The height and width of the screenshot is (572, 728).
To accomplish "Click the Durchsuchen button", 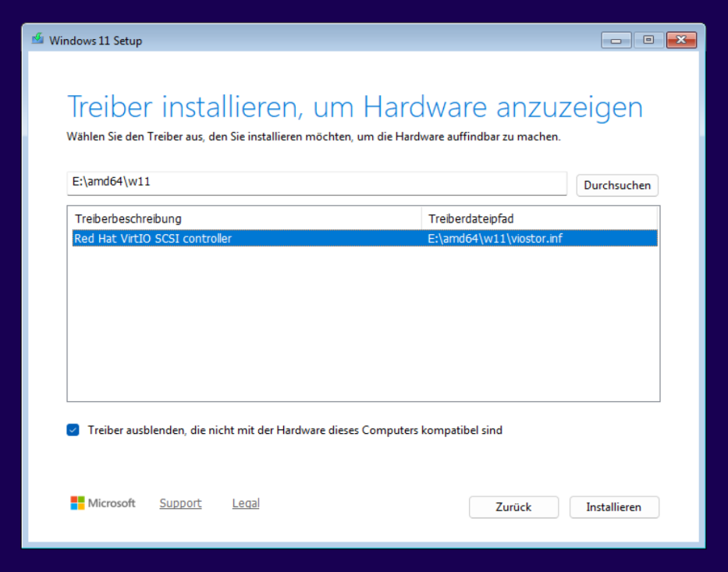I will point(617,185).
